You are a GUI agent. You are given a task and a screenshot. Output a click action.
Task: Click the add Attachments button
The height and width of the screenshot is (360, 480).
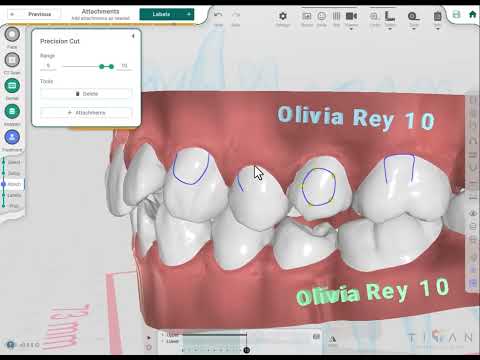coord(86,113)
